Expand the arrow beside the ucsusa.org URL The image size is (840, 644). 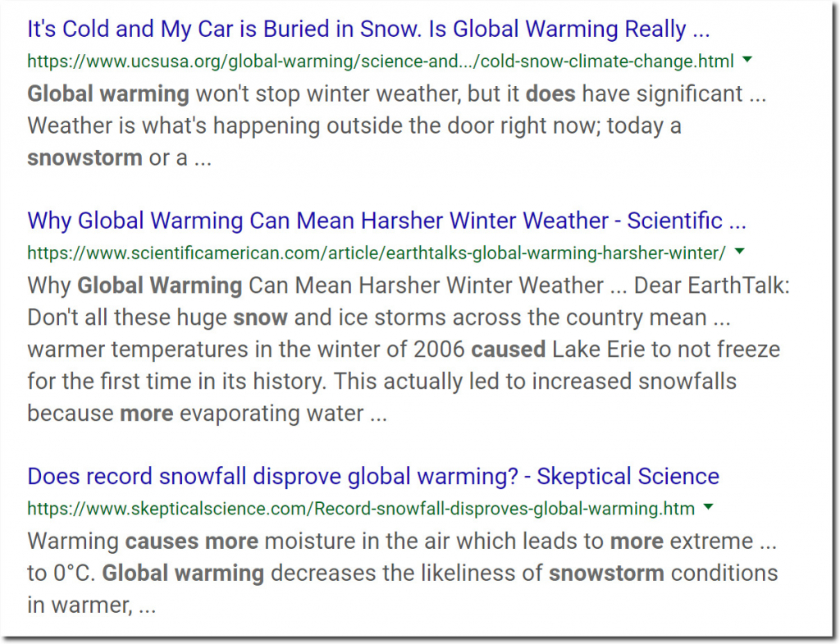[x=747, y=59]
